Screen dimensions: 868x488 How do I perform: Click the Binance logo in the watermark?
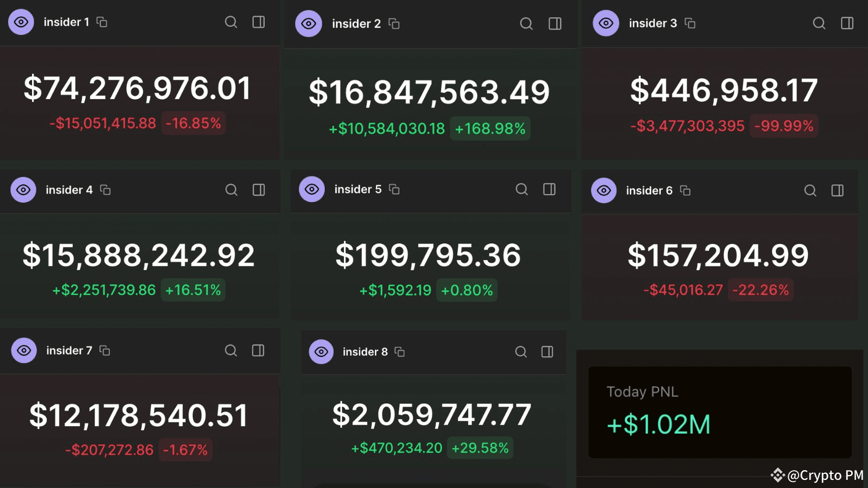click(x=778, y=475)
